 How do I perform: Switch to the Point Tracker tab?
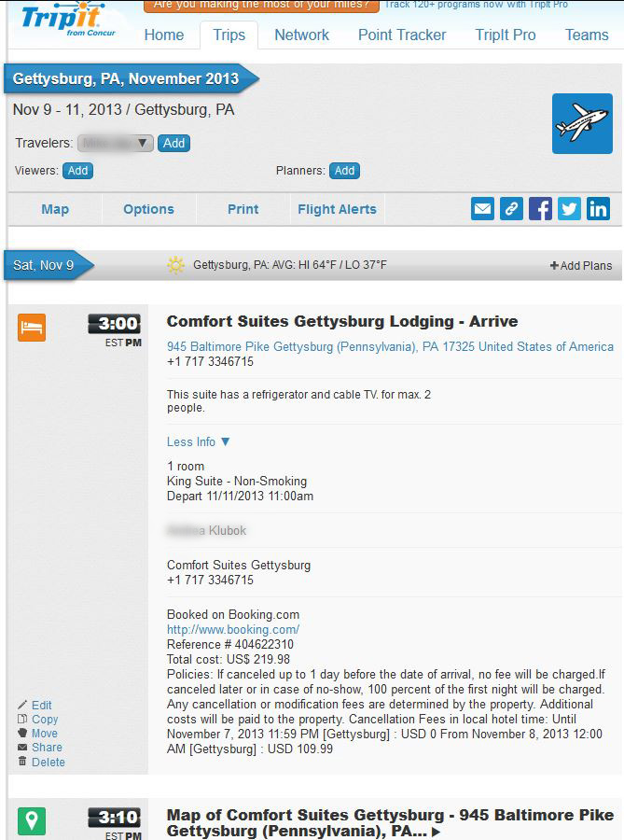402,35
